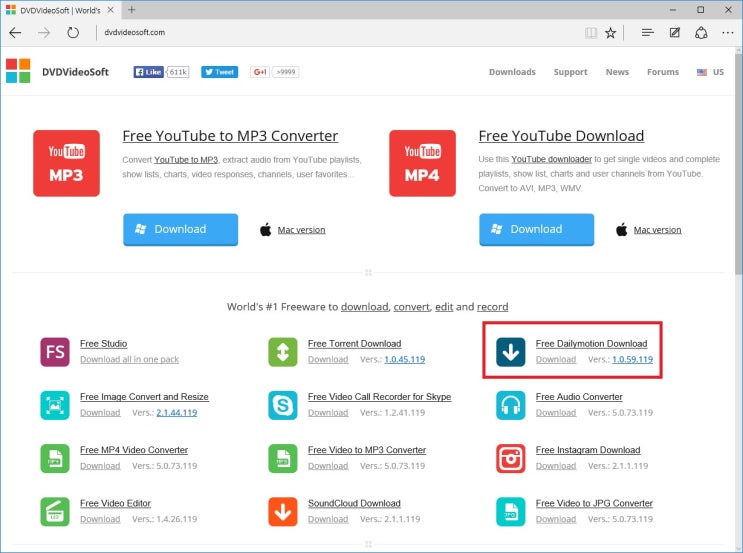Open Mac version of YouTube to MP3

tap(301, 230)
